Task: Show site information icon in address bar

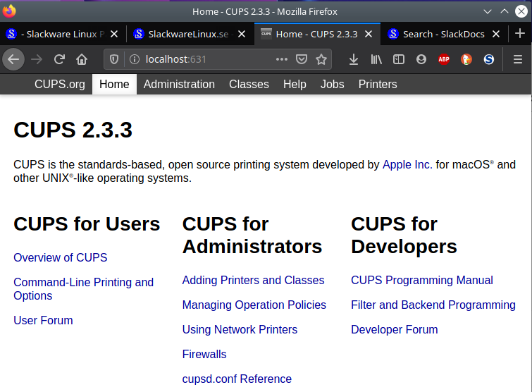Action: click(x=135, y=59)
